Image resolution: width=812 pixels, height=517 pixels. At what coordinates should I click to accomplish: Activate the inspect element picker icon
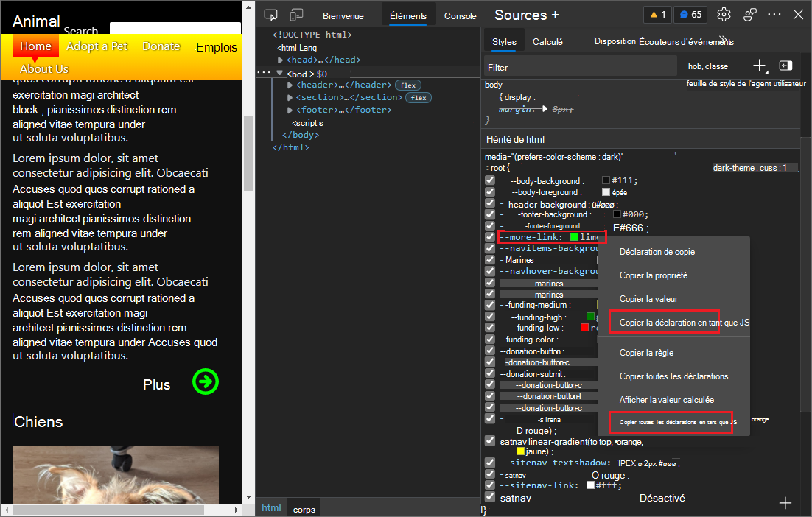tap(270, 15)
